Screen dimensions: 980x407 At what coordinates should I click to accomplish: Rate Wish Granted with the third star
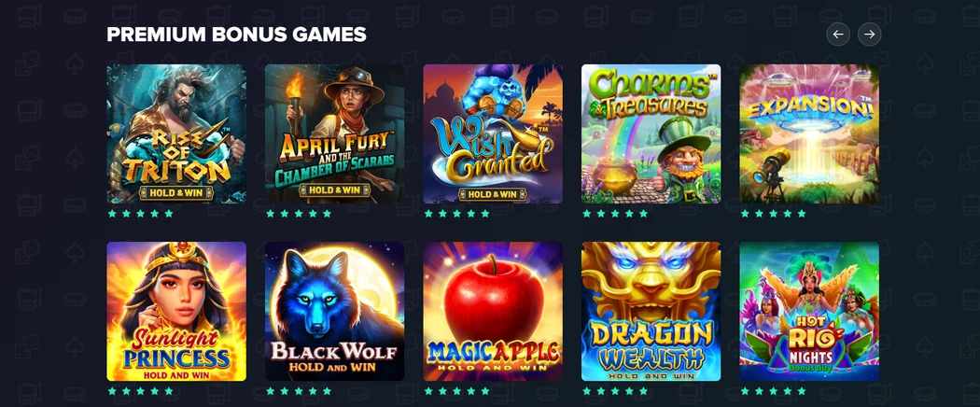coord(457,214)
